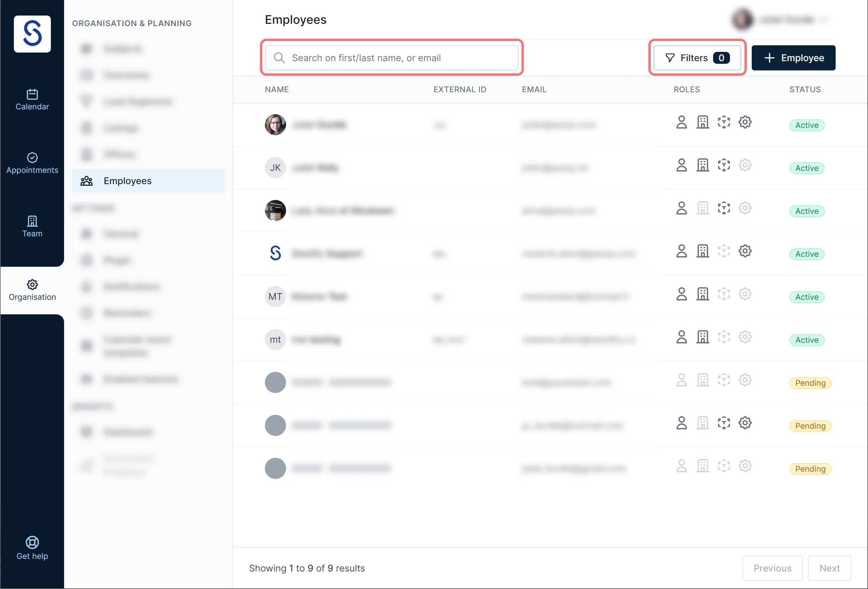Click the app logo in top-left

(32, 34)
